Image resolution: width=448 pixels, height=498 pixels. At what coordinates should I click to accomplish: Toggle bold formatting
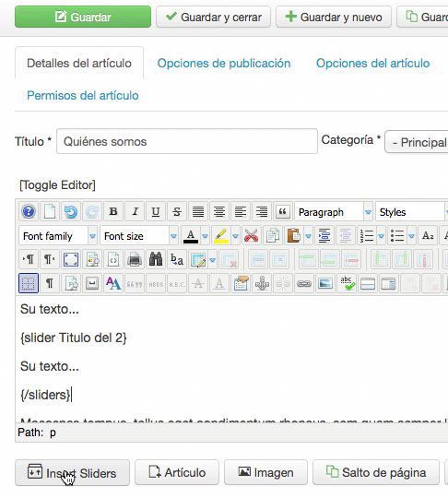(113, 211)
